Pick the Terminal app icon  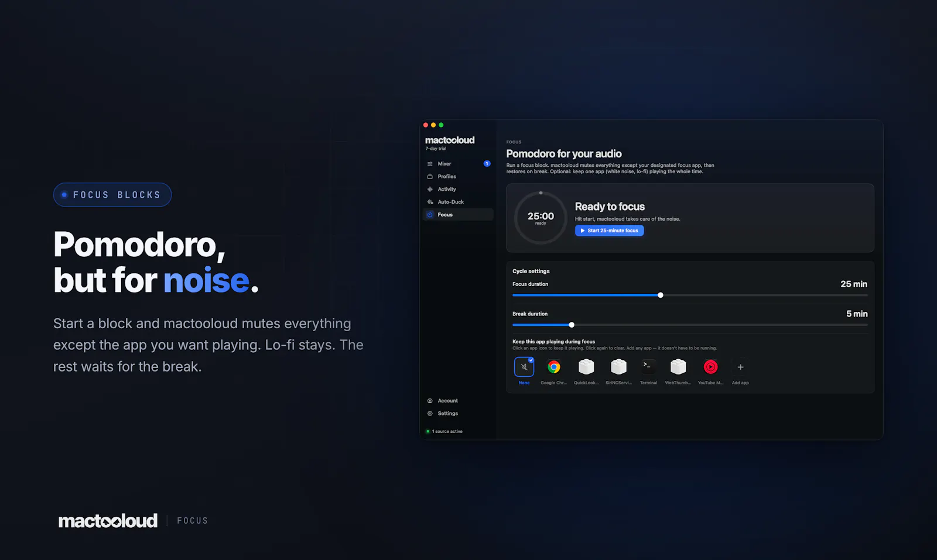coord(648,367)
